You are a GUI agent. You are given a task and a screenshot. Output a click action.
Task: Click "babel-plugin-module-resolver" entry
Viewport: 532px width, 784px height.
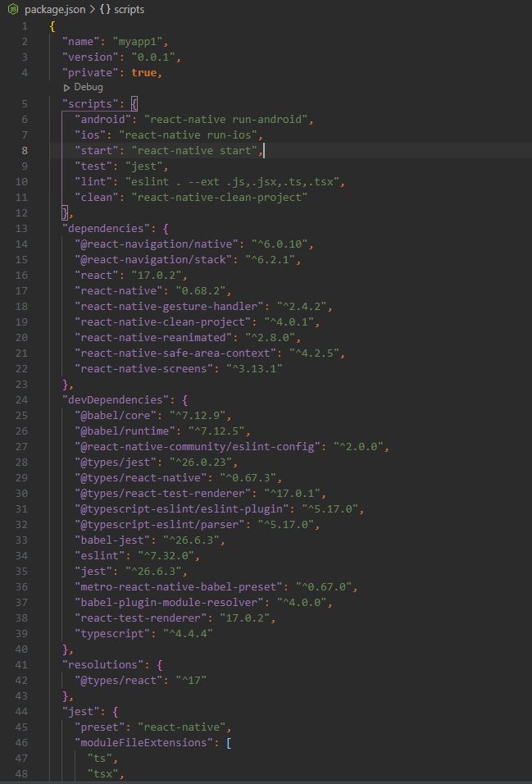click(169, 602)
